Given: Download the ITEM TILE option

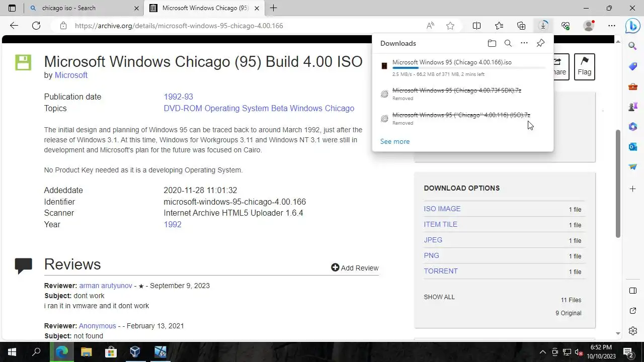Looking at the screenshot, I should [x=441, y=224].
